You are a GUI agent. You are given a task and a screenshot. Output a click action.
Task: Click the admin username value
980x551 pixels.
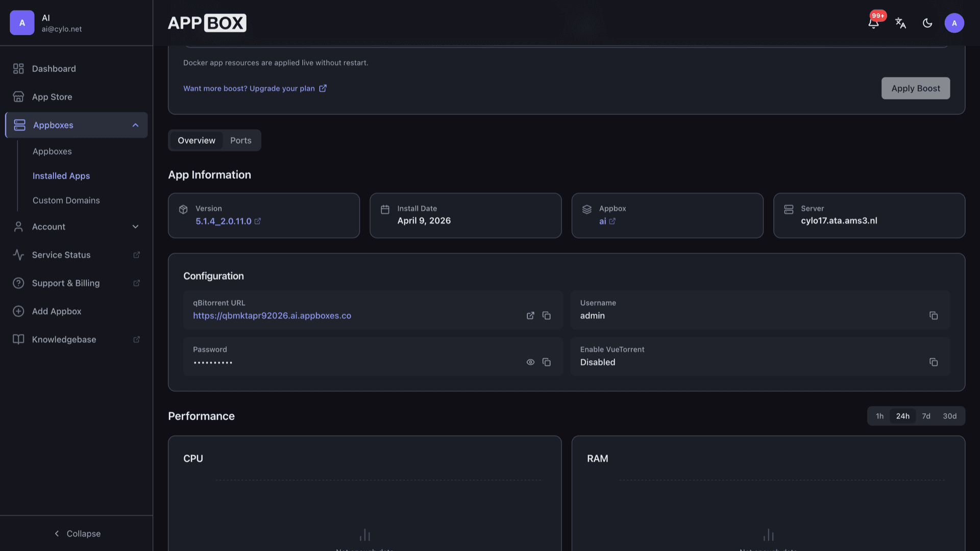[592, 316]
